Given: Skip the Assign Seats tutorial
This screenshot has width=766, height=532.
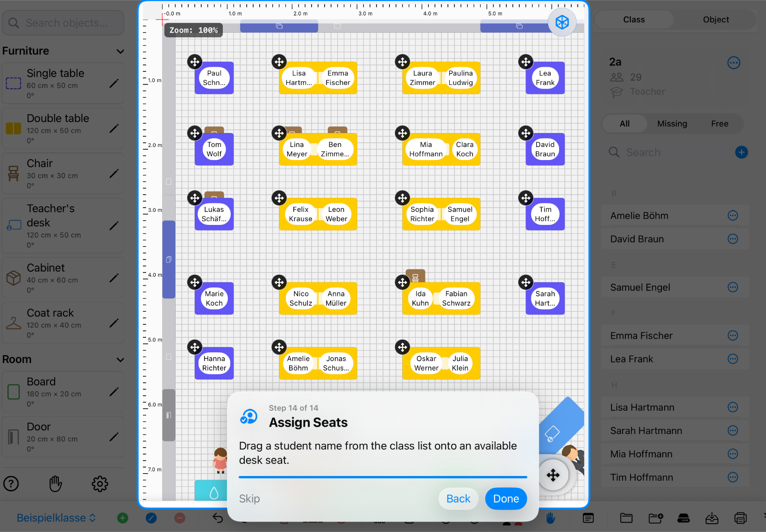Looking at the screenshot, I should coord(249,499).
